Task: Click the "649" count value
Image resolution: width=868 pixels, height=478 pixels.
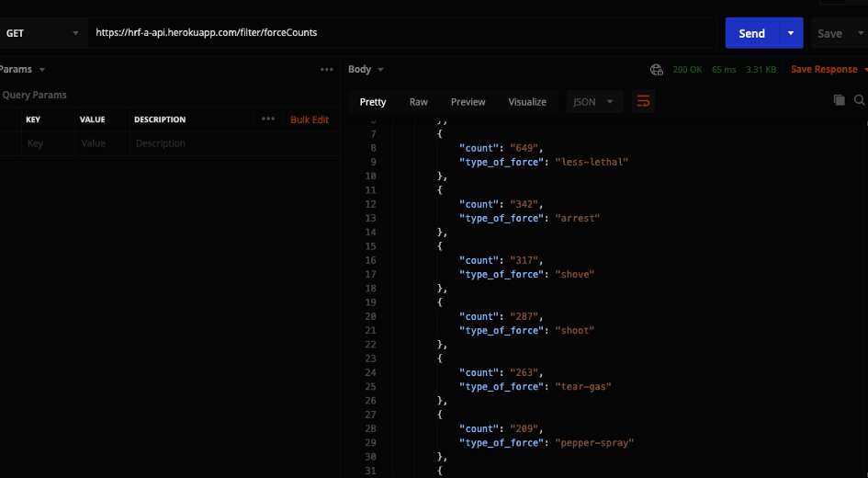Action: [x=524, y=148]
